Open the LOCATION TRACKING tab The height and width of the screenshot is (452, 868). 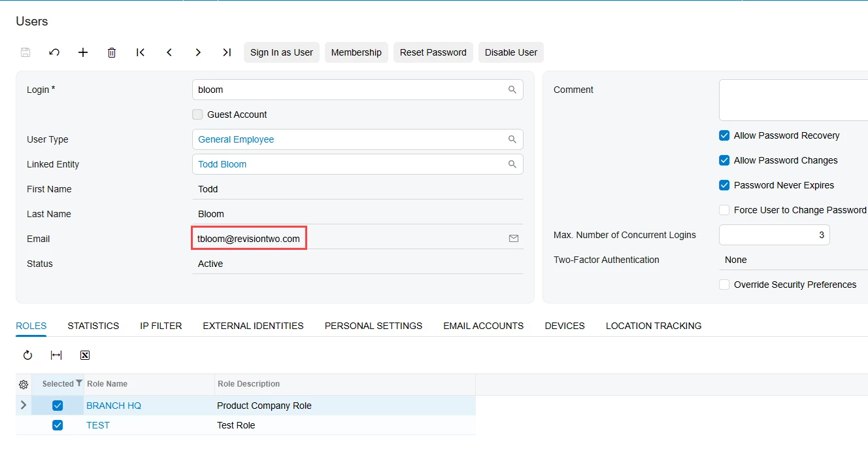pyautogui.click(x=654, y=326)
